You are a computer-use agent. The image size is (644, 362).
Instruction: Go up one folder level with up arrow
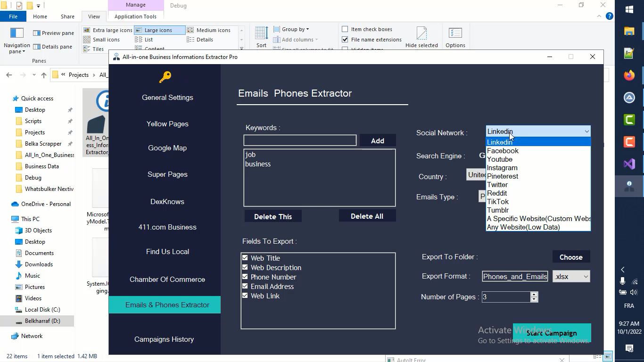click(44, 75)
